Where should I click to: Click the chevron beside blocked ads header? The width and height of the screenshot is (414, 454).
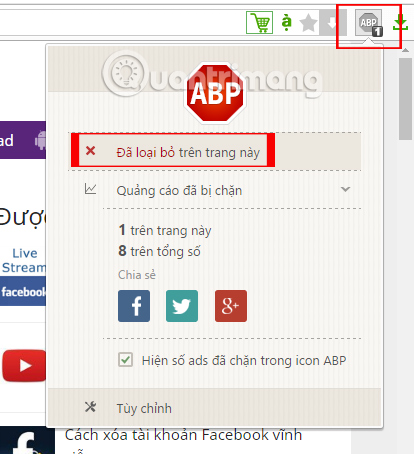[345, 189]
